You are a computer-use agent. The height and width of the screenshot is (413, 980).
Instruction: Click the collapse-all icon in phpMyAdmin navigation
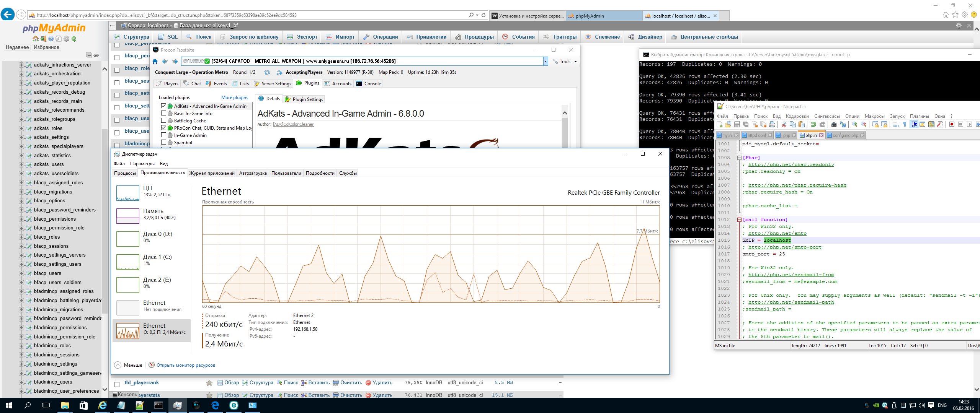(89, 55)
